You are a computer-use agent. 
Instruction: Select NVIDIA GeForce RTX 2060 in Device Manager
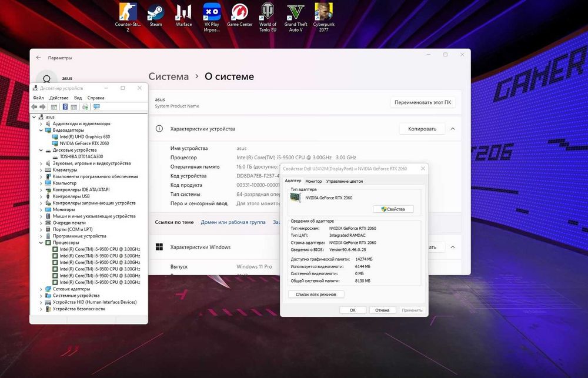pyautogui.click(x=84, y=143)
